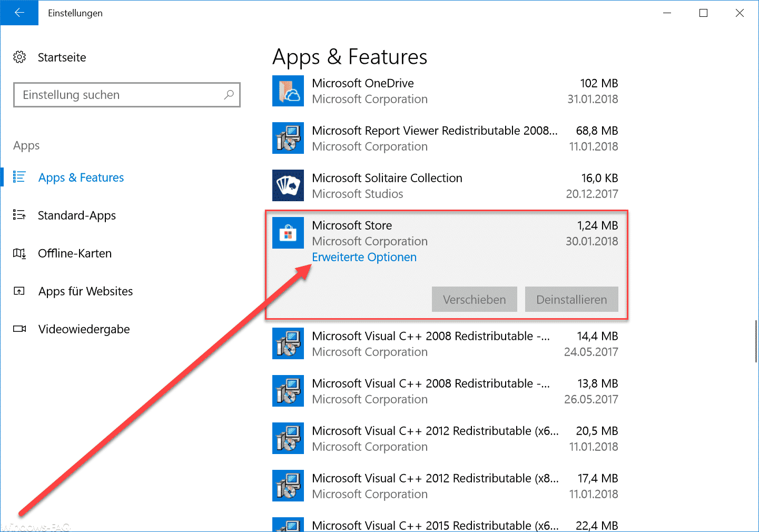Maximize the Einstellungen window

703,13
